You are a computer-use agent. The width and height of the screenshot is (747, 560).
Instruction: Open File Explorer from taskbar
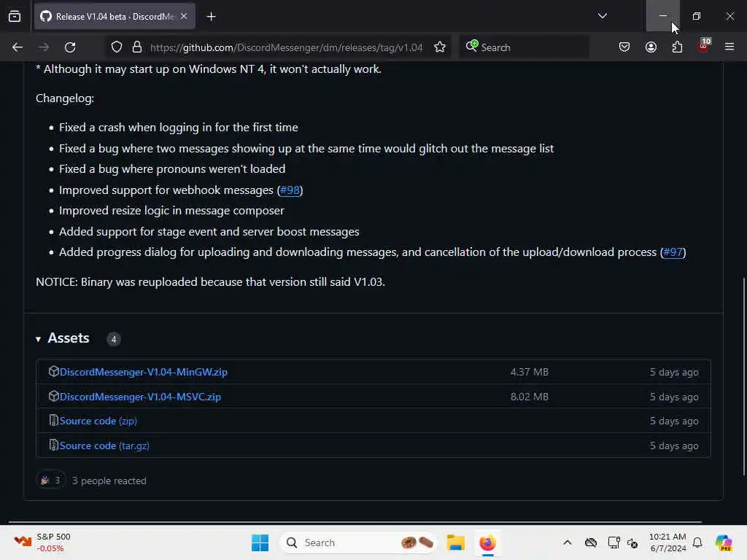(455, 542)
